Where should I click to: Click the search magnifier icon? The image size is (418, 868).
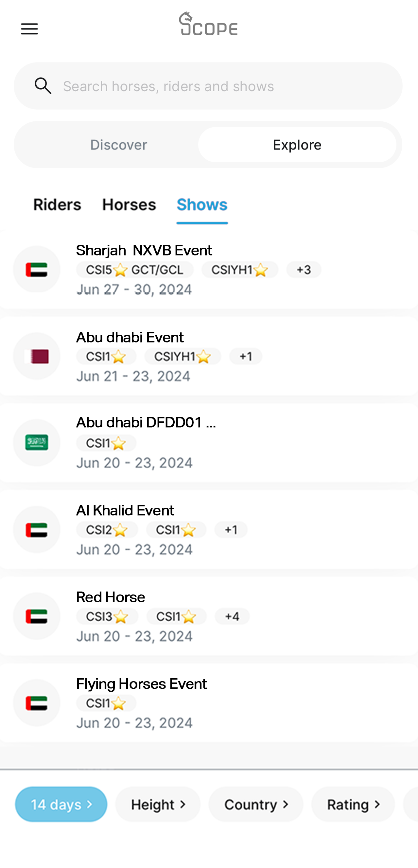click(x=43, y=86)
